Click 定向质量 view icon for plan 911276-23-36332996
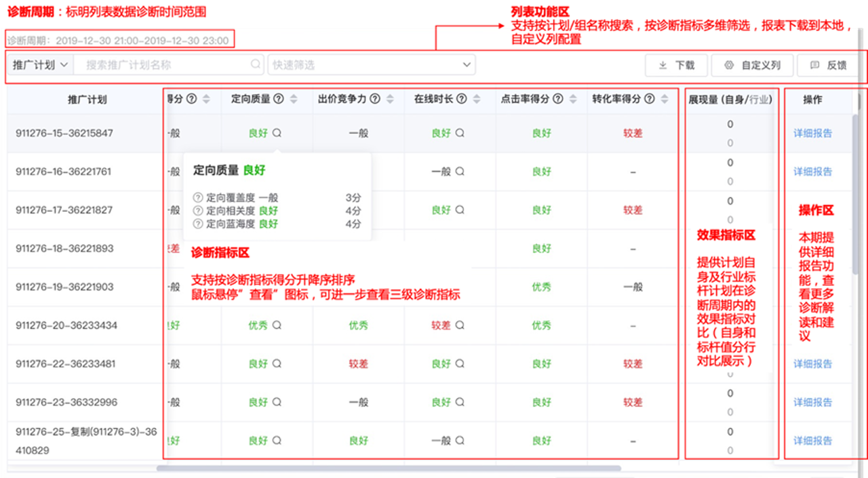 click(x=277, y=402)
